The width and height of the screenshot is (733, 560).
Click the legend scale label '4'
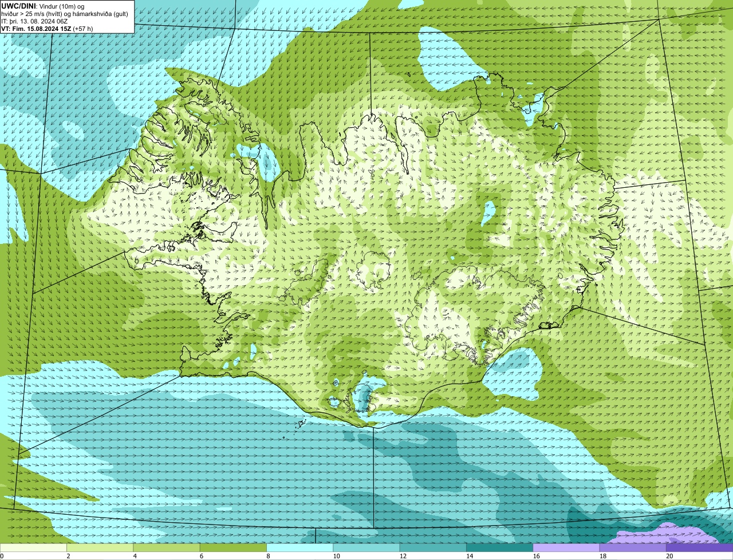tap(135, 556)
